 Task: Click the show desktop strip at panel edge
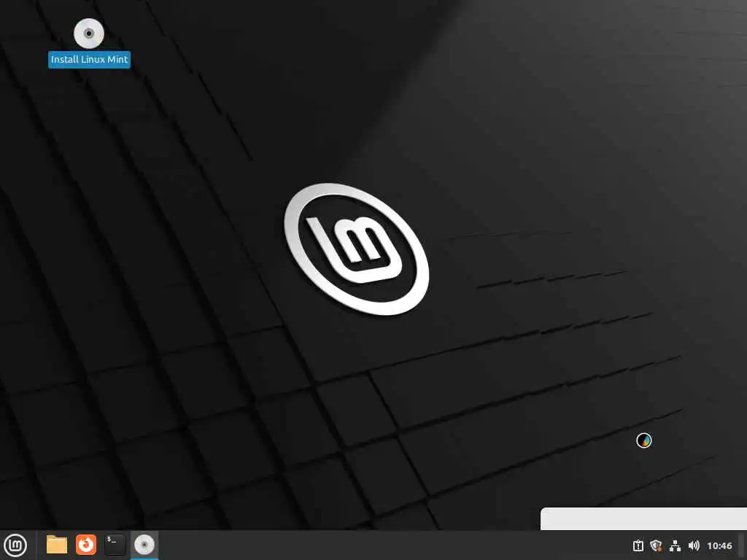tap(741, 545)
